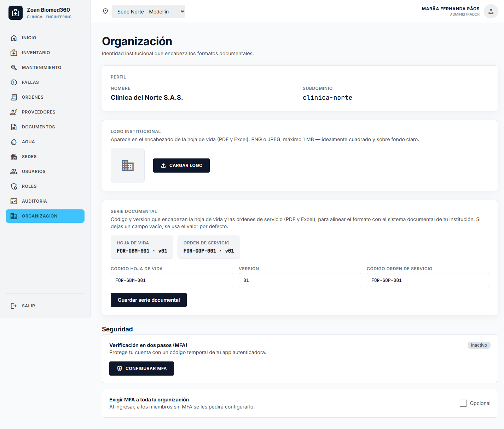
Task: Click the Auditoría checklist icon
Action: point(14,201)
